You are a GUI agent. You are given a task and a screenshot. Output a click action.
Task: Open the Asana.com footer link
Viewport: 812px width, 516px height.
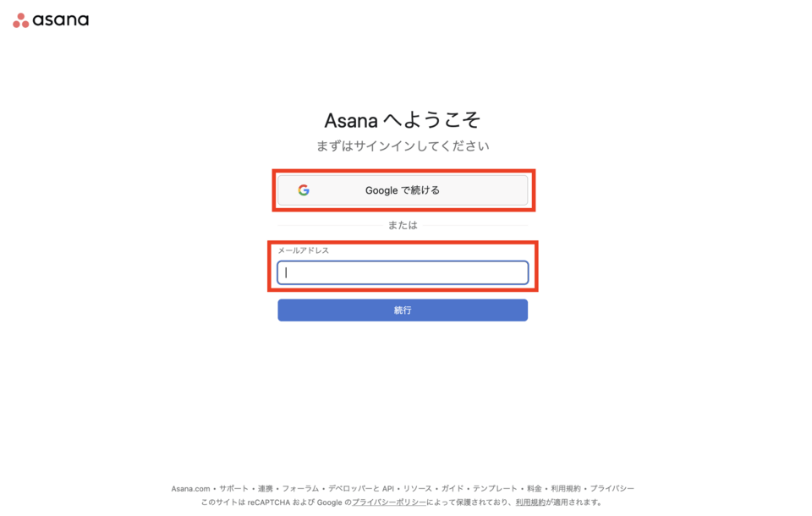tap(189, 488)
